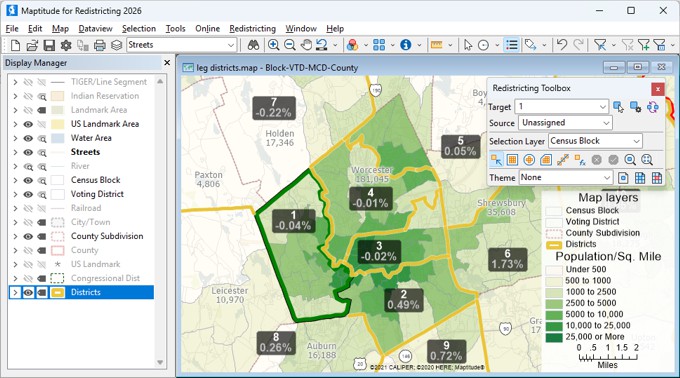This screenshot has width=680, height=378.
Task: Toggle the Display Manager list icon
Action: 512,45
